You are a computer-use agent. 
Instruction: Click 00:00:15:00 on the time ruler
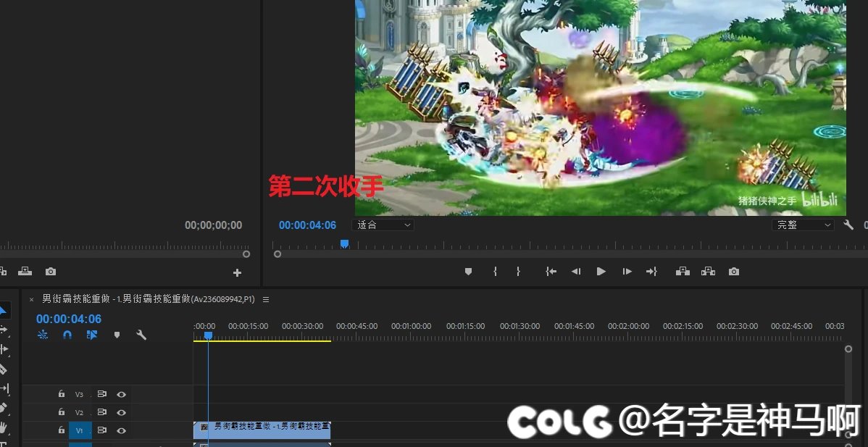[248, 327]
